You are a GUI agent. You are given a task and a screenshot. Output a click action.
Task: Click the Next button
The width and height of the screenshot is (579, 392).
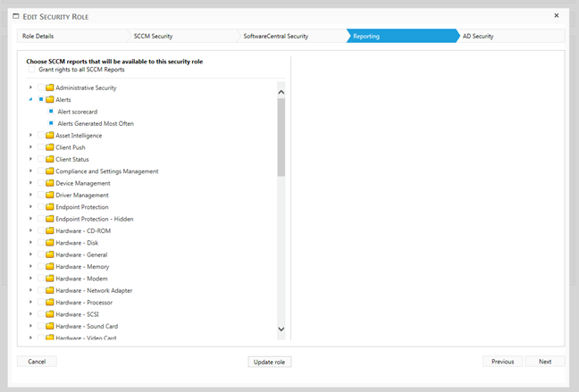click(545, 362)
